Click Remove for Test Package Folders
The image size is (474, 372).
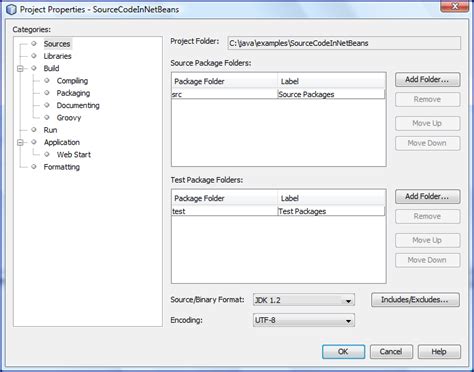point(427,217)
